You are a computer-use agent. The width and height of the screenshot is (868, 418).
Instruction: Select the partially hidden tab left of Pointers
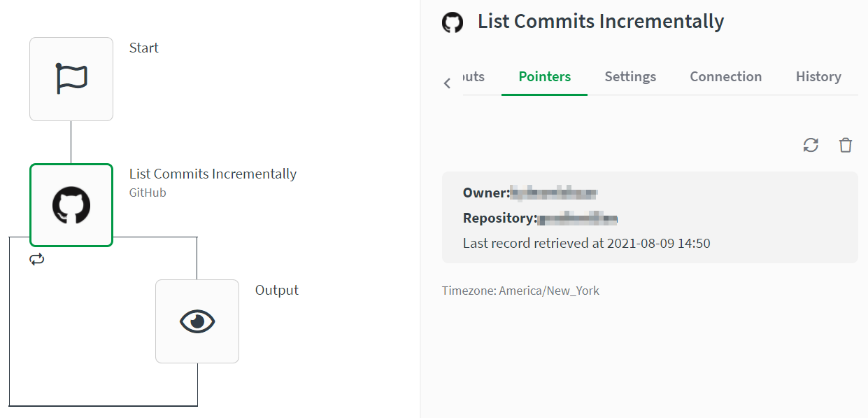pyautogui.click(x=474, y=77)
